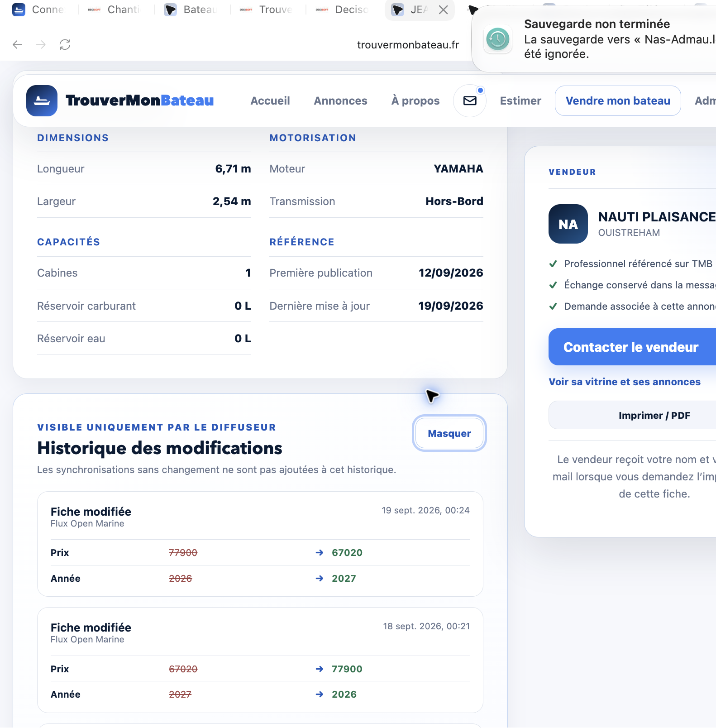This screenshot has height=728, width=716.
Task: Click the Vendre mon bateau button
Action: 618,101
